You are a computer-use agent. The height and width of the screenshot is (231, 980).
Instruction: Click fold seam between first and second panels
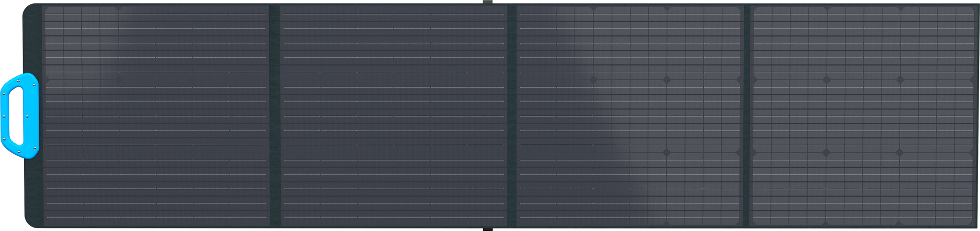tap(275, 115)
